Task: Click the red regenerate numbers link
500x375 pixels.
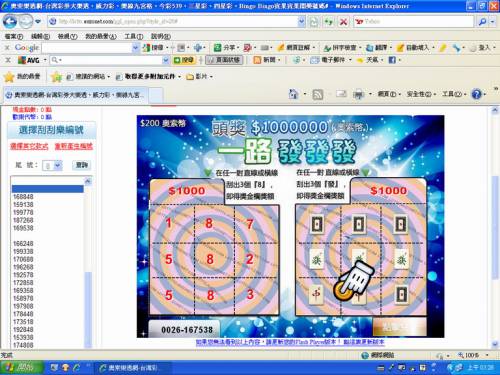Action: tap(74, 146)
